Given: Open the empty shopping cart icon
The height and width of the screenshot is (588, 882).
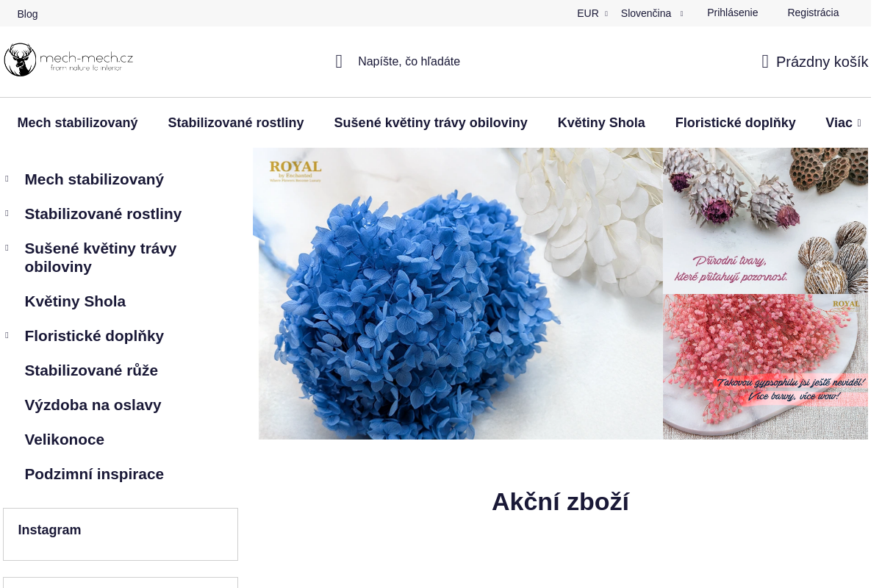Looking at the screenshot, I should (765, 62).
